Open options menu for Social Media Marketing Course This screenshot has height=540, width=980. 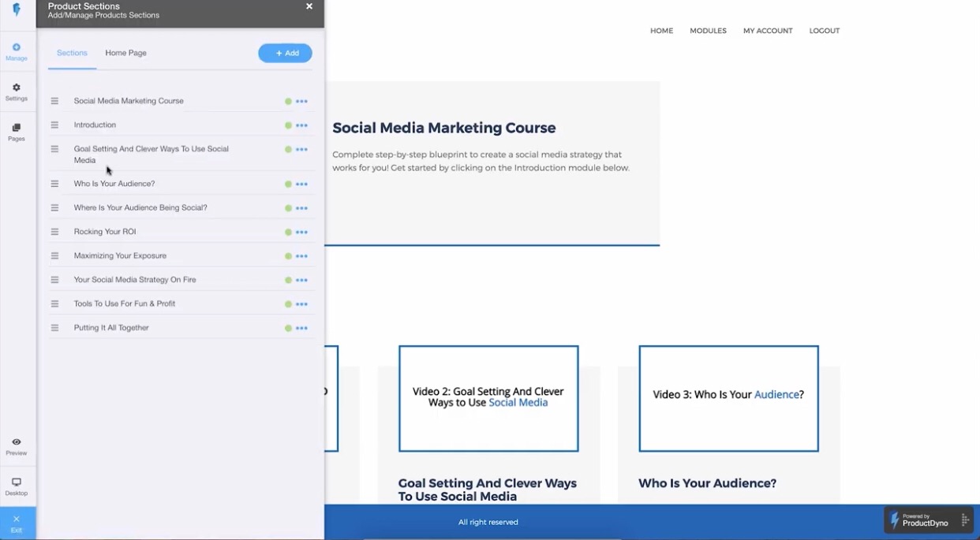(x=301, y=102)
